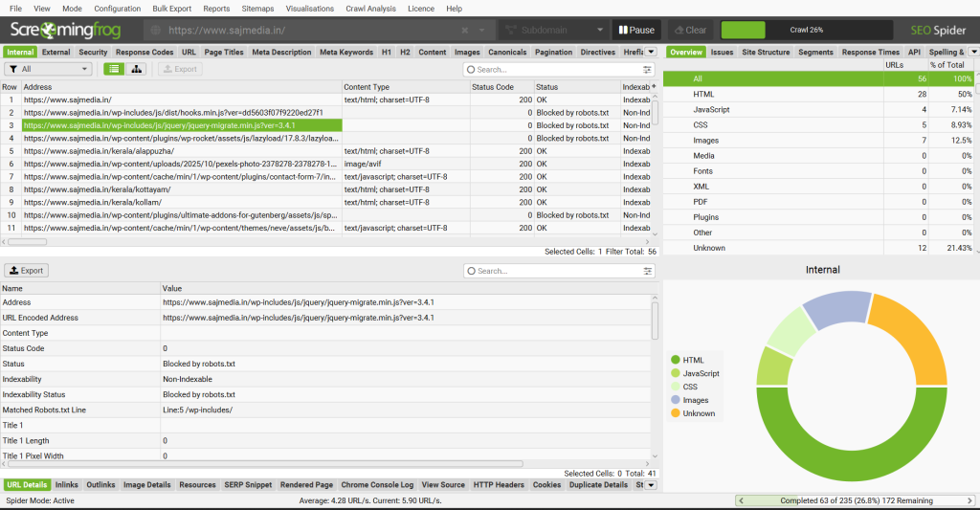
Task: Go to previous in completion status arrow
Action: pyautogui.click(x=742, y=500)
